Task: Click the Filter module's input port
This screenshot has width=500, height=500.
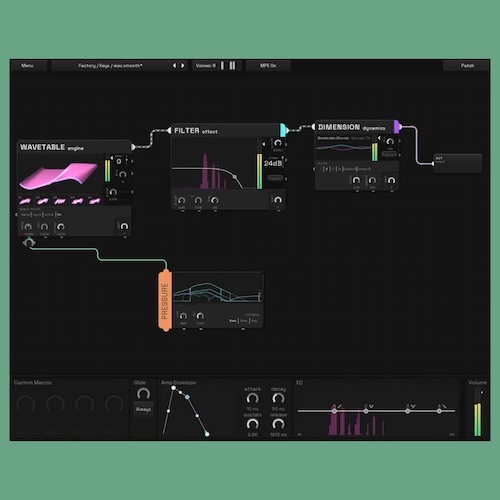Action: coord(169,131)
